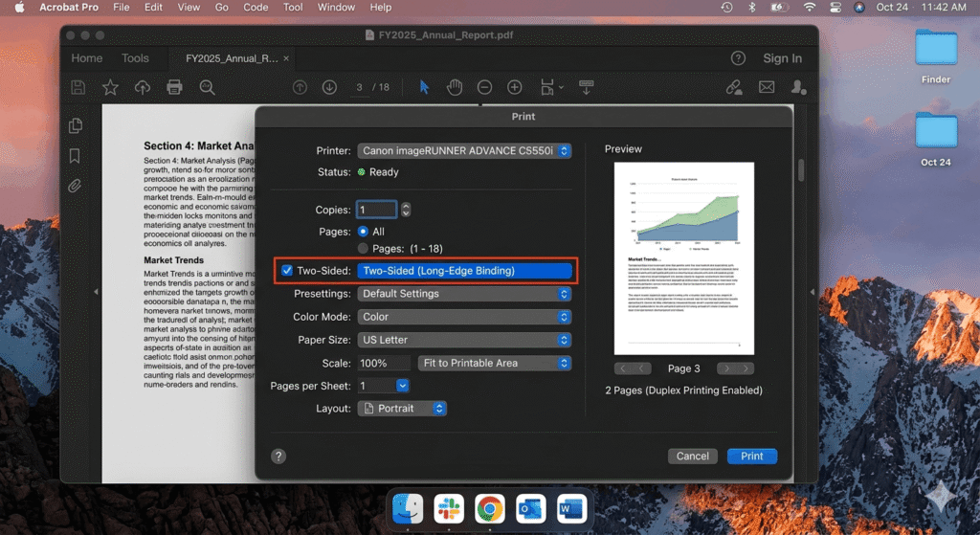This screenshot has width=980, height=535.
Task: Click the Page 3 preview thumbnail
Action: point(683,258)
